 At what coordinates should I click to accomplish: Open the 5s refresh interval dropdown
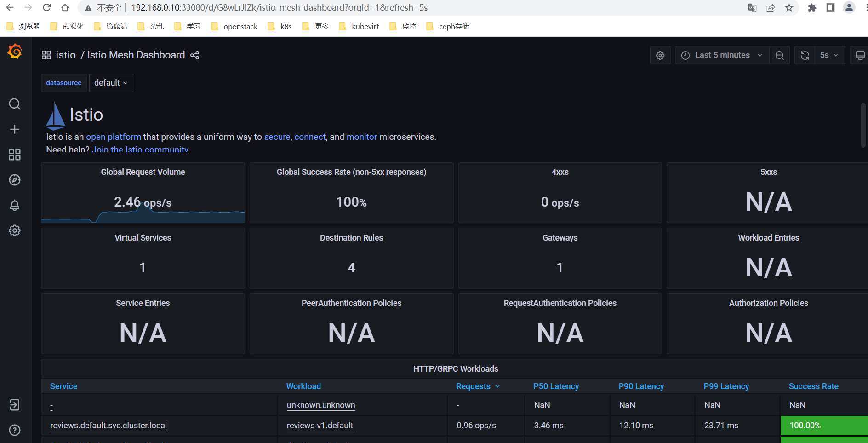point(829,55)
